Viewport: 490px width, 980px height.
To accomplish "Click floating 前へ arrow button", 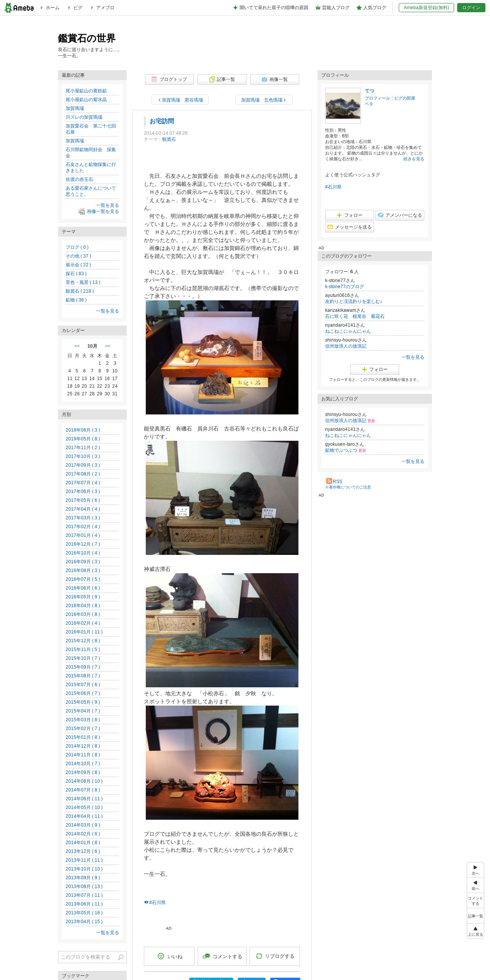I will pos(475,885).
